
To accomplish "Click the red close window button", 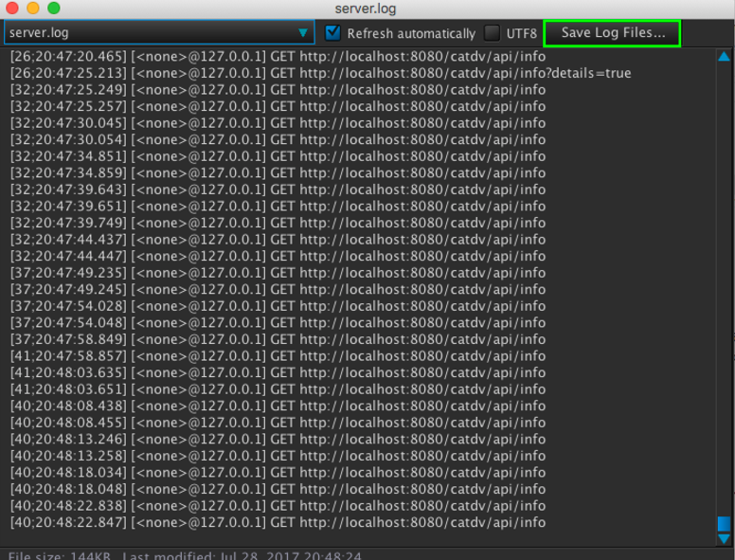I will coord(11,8).
